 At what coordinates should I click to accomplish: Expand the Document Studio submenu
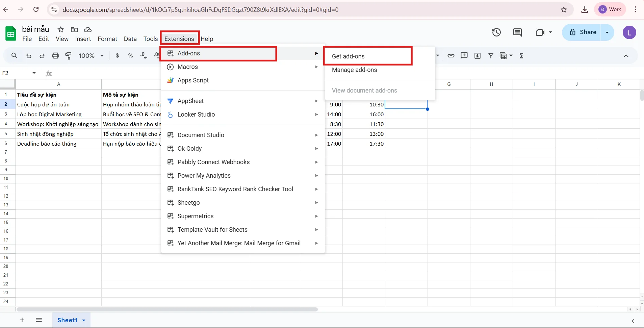(316, 135)
